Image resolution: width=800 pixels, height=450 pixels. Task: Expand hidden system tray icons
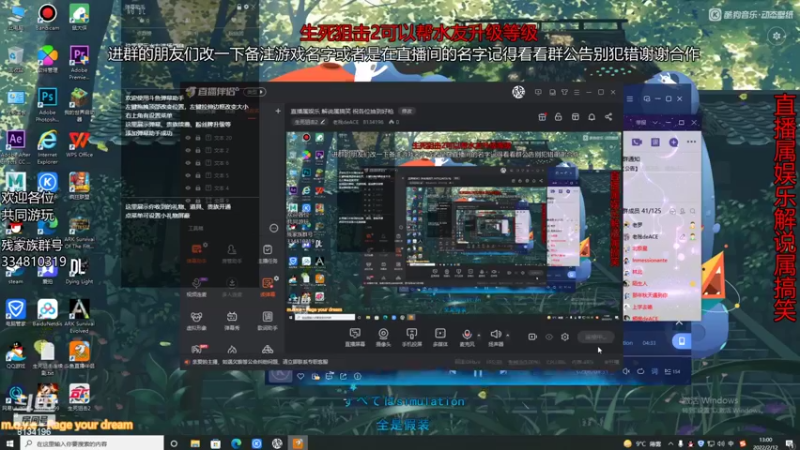click(671, 444)
